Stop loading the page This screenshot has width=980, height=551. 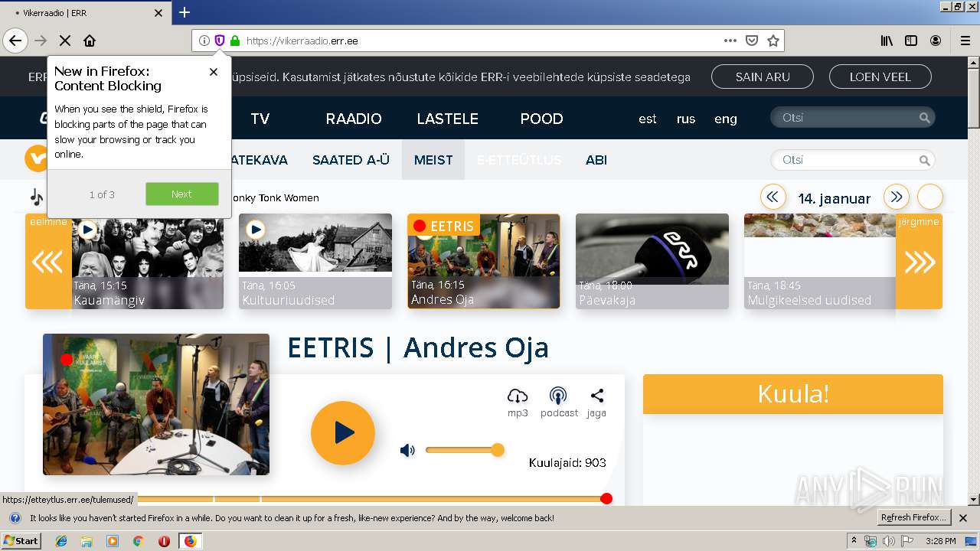coord(64,41)
